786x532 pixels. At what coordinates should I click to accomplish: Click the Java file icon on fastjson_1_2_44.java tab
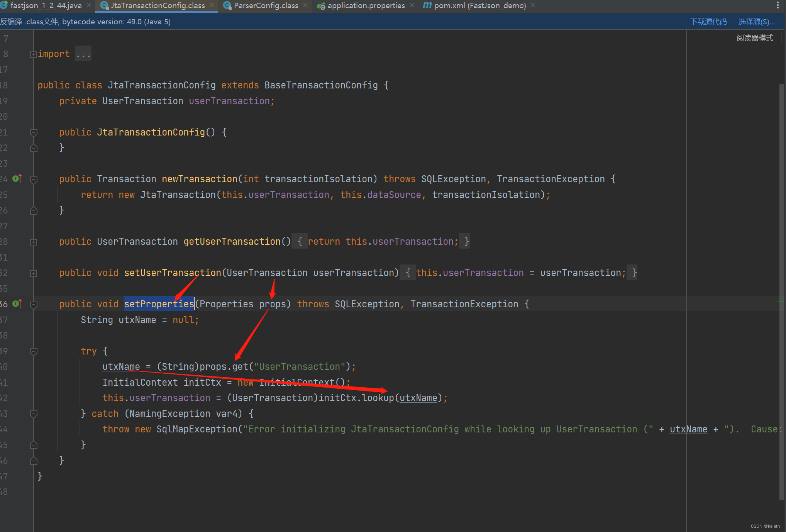point(4,5)
